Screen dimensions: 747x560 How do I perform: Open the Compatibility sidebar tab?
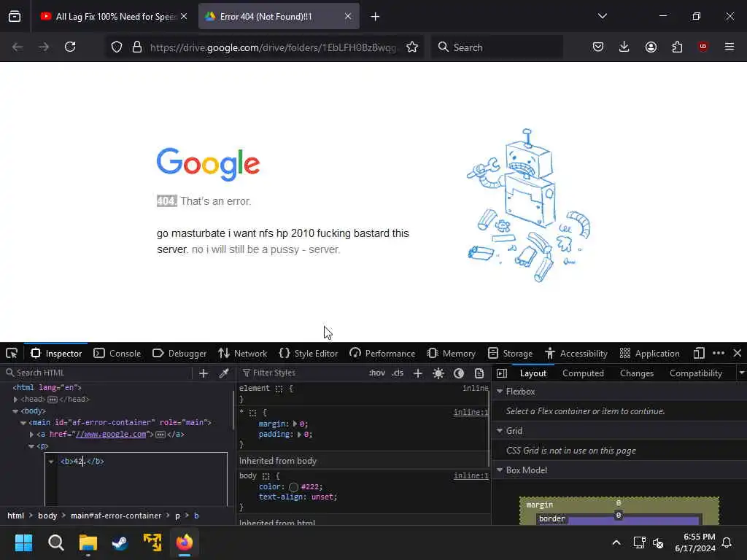click(695, 373)
